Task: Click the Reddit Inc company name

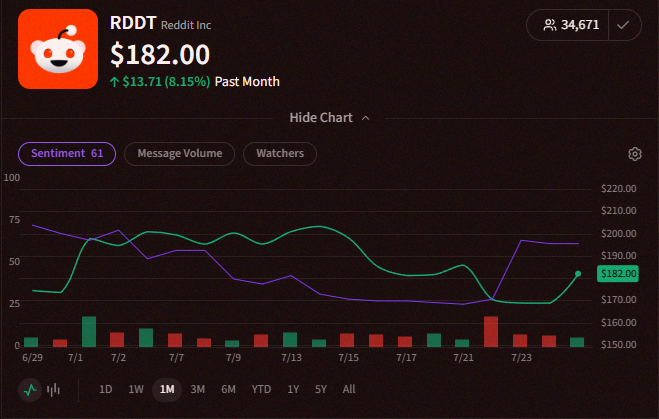Action: [186, 25]
